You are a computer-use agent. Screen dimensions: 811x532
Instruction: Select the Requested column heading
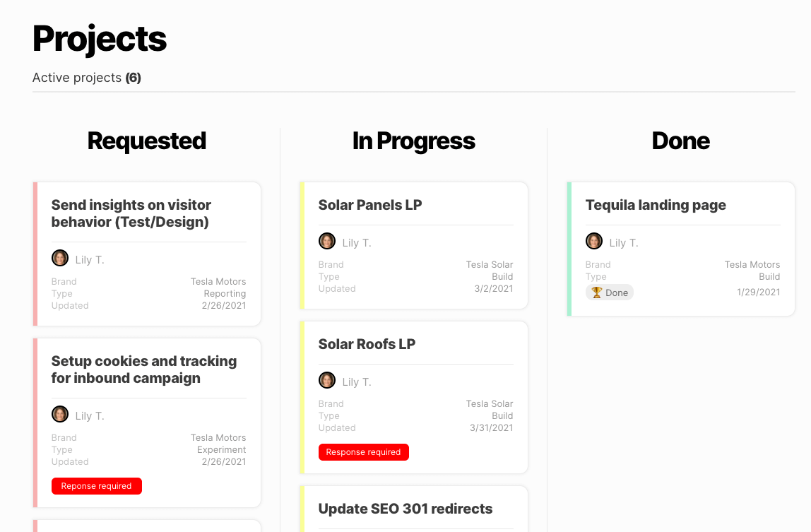point(147,141)
